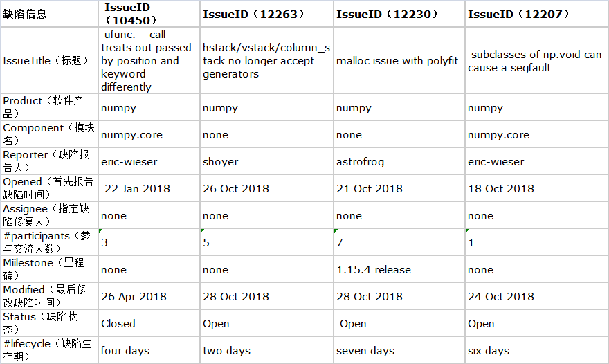Select the 'malloc issue with polyfit' title cell
This screenshot has width=609, height=364.
point(397,61)
